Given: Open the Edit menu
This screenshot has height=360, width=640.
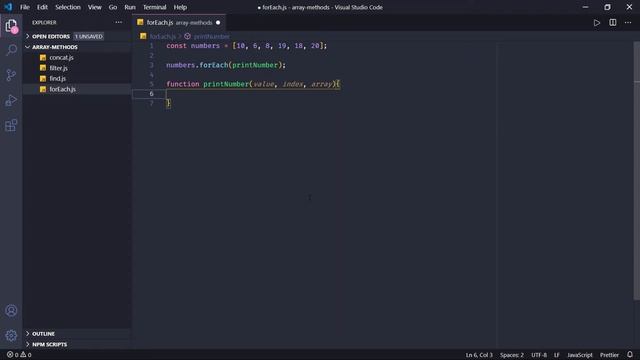Looking at the screenshot, I should pos(42,7).
